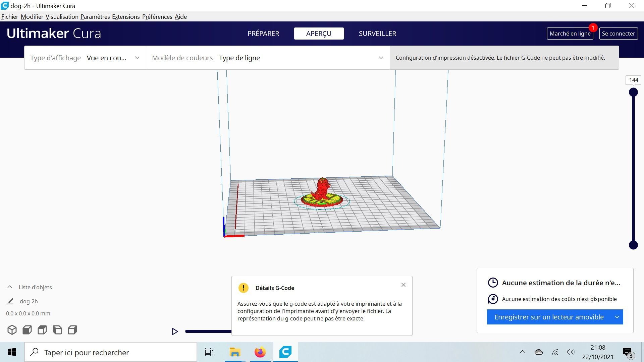Open the Fichier menu
This screenshot has height=362, width=644.
[x=10, y=17]
